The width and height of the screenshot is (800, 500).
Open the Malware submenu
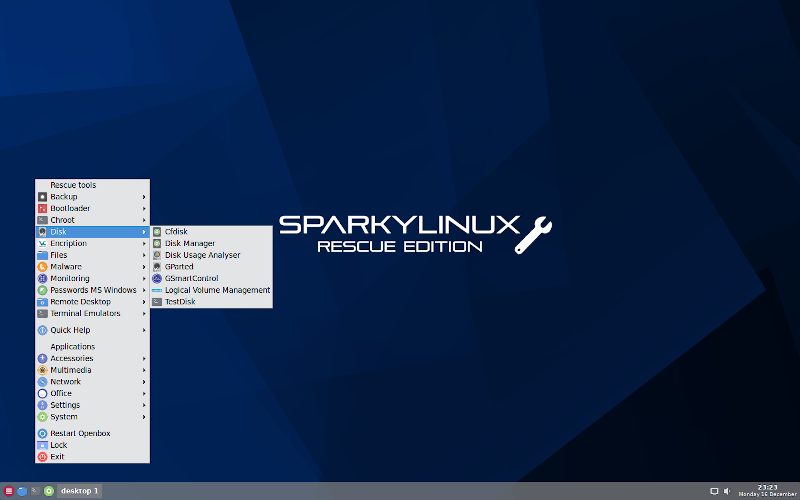coord(92,267)
